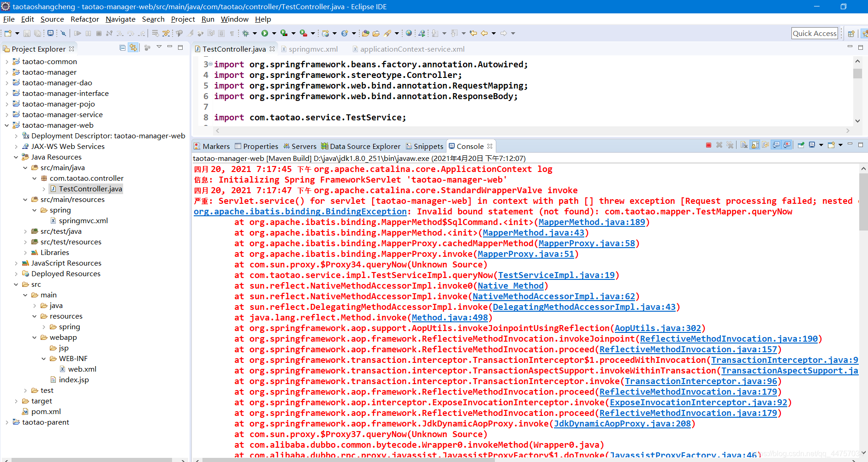Click the Save All toolbar icon
The width and height of the screenshot is (868, 462).
pyautogui.click(x=37, y=33)
